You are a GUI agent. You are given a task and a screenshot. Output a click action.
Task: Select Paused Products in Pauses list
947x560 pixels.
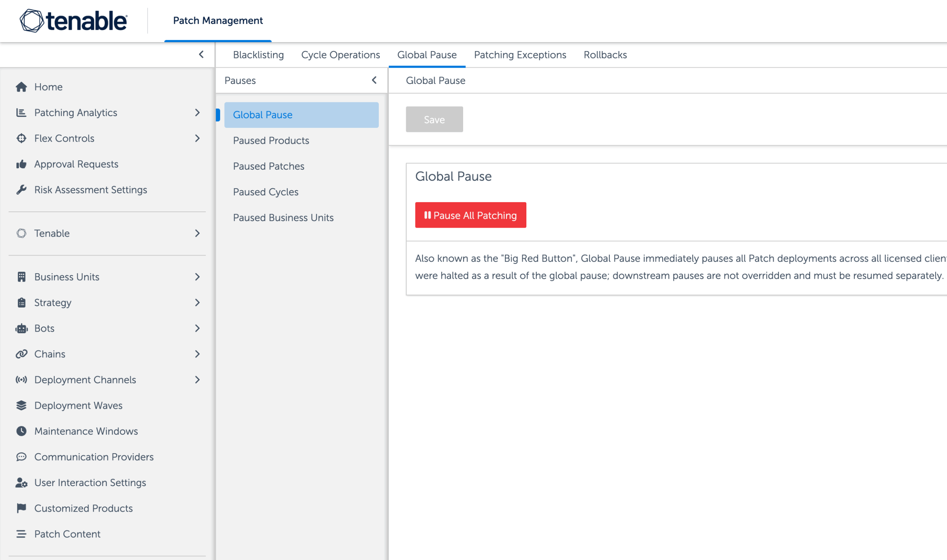pyautogui.click(x=271, y=141)
